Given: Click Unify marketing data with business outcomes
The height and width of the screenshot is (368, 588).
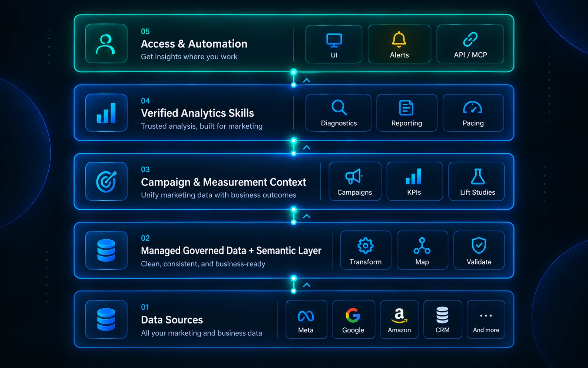Looking at the screenshot, I should [219, 195].
